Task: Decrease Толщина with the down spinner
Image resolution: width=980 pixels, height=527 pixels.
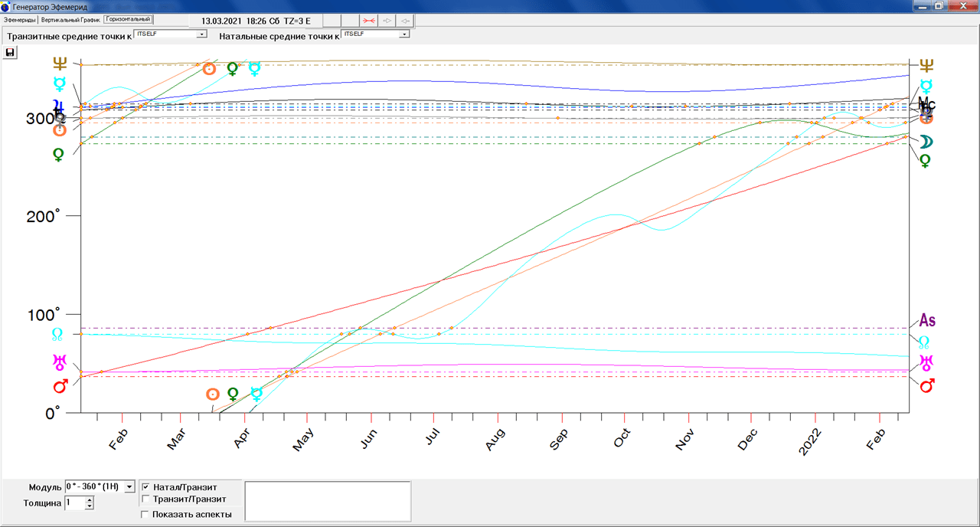Action: click(x=90, y=506)
